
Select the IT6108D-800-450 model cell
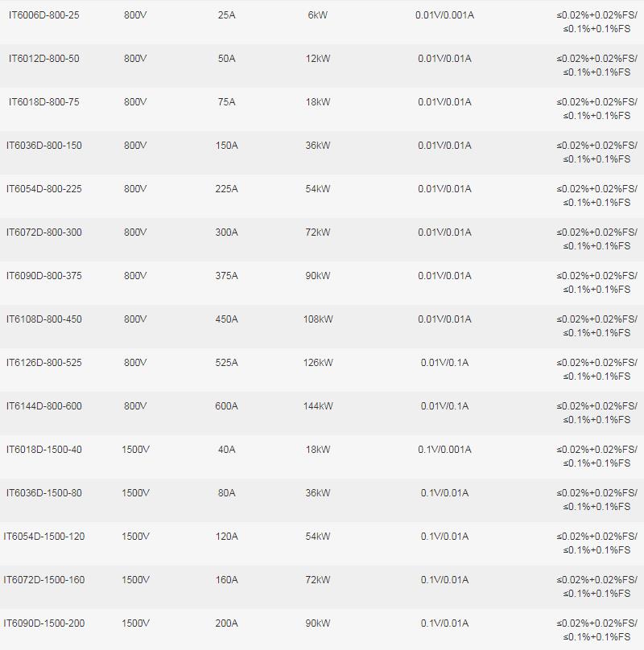click(44, 319)
